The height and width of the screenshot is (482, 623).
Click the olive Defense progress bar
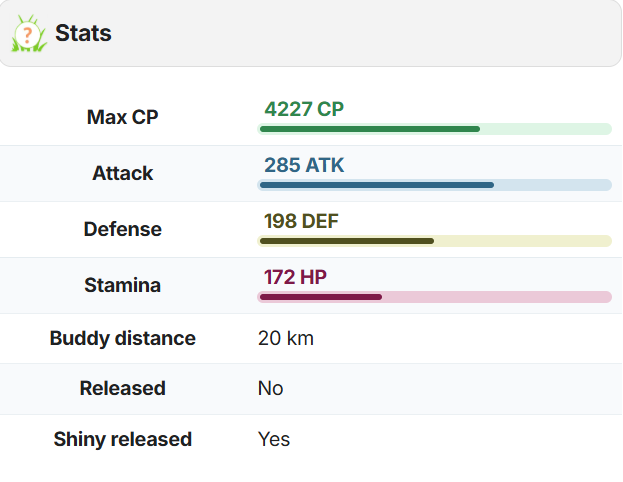click(434, 241)
